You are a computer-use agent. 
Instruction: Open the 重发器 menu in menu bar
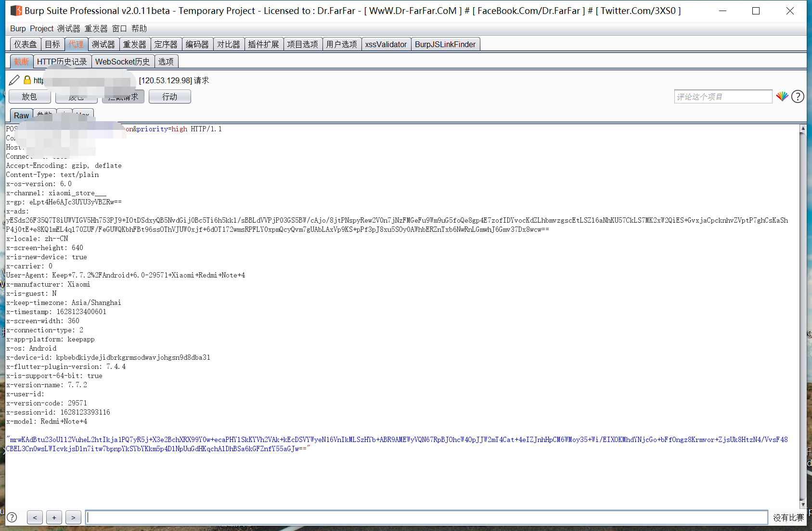click(x=96, y=28)
